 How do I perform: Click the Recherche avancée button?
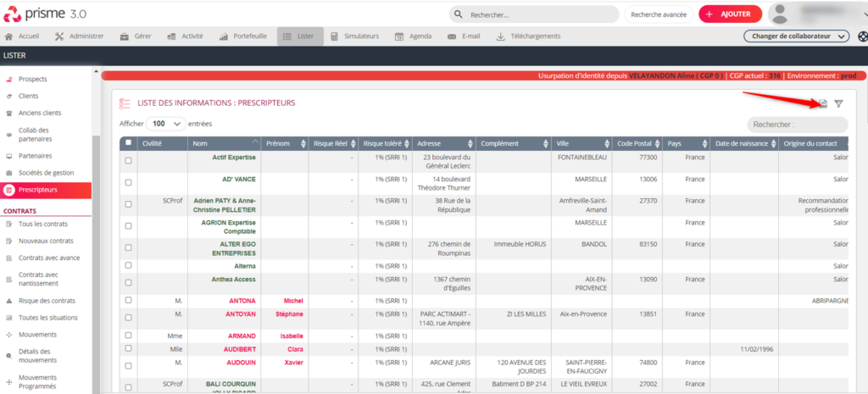tap(659, 14)
